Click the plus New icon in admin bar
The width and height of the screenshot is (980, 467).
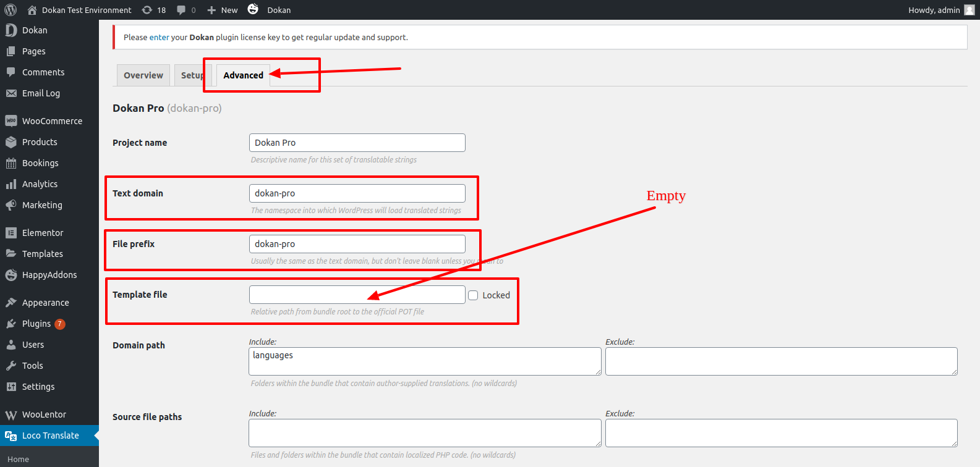point(211,10)
